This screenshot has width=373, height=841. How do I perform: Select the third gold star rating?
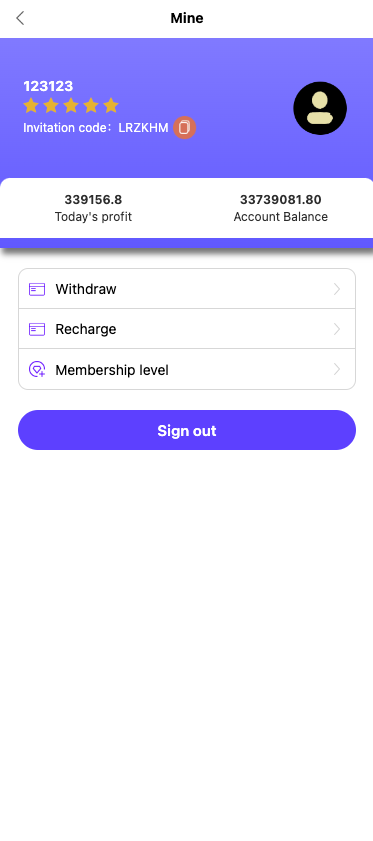click(71, 106)
